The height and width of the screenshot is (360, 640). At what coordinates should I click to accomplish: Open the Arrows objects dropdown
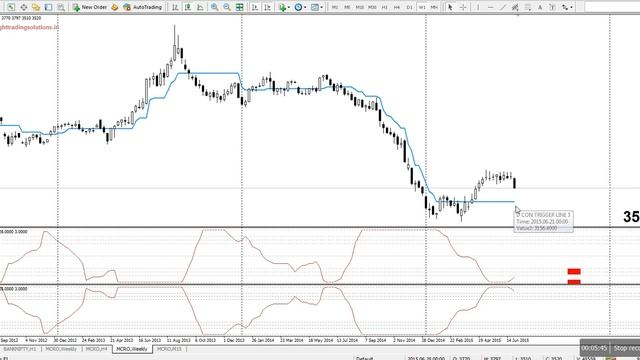pos(567,7)
